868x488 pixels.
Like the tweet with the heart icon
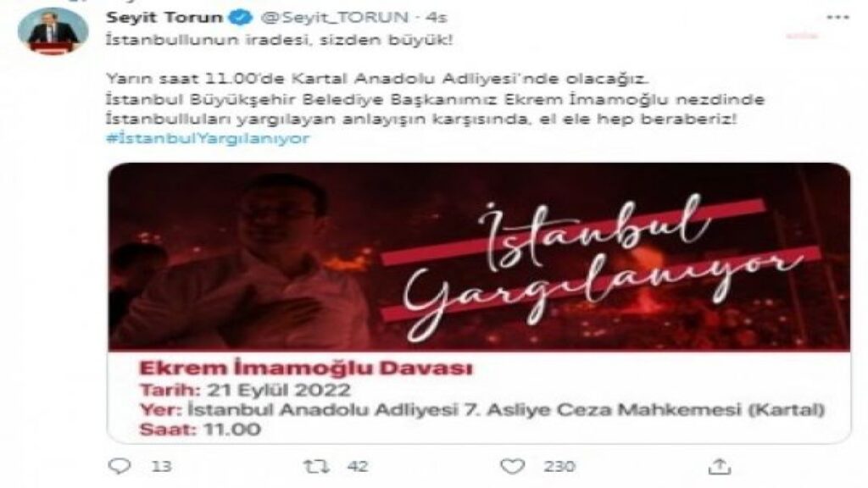513,467
